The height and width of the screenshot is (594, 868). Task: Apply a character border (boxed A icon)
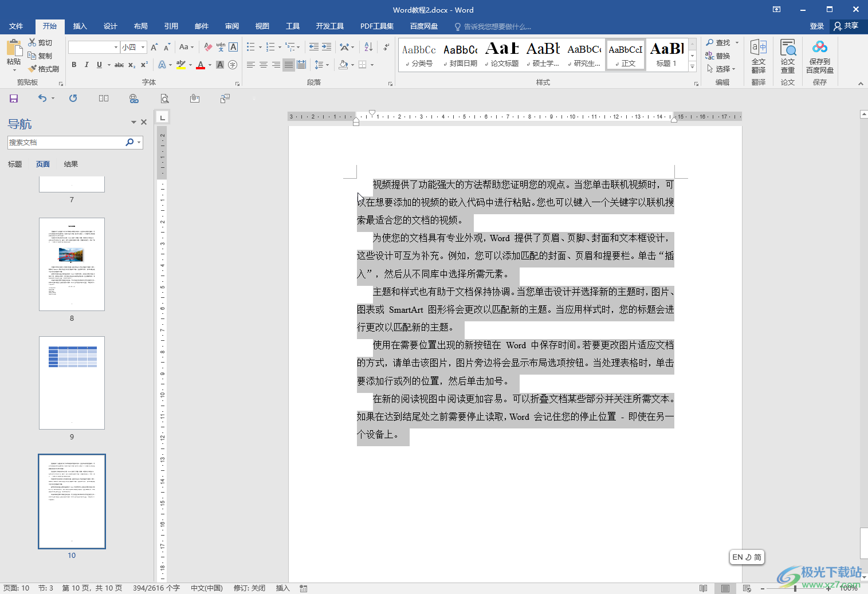(x=233, y=47)
